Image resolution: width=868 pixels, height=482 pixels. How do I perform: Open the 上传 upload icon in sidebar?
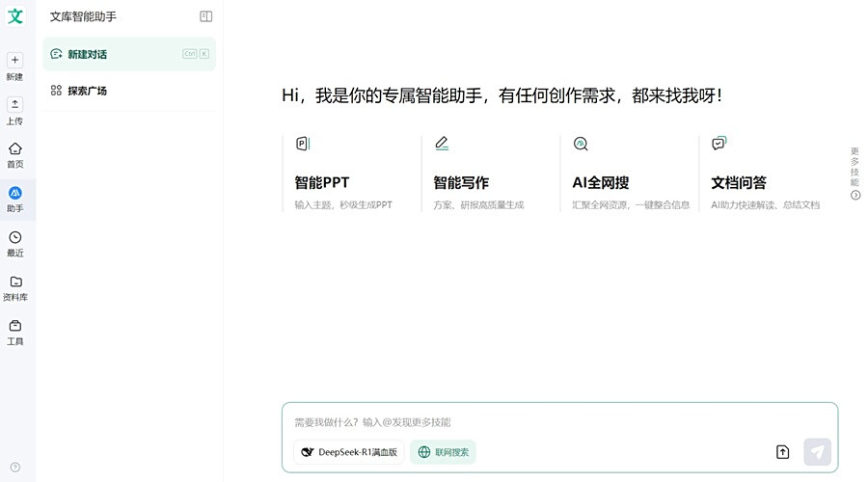coord(14,104)
